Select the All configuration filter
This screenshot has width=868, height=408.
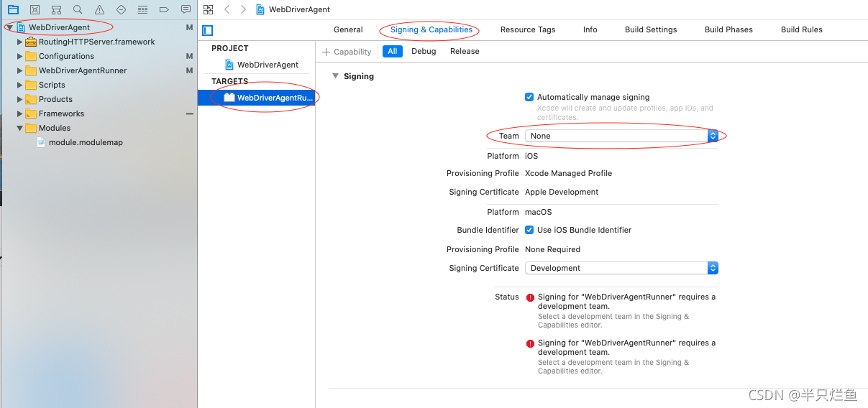(393, 51)
